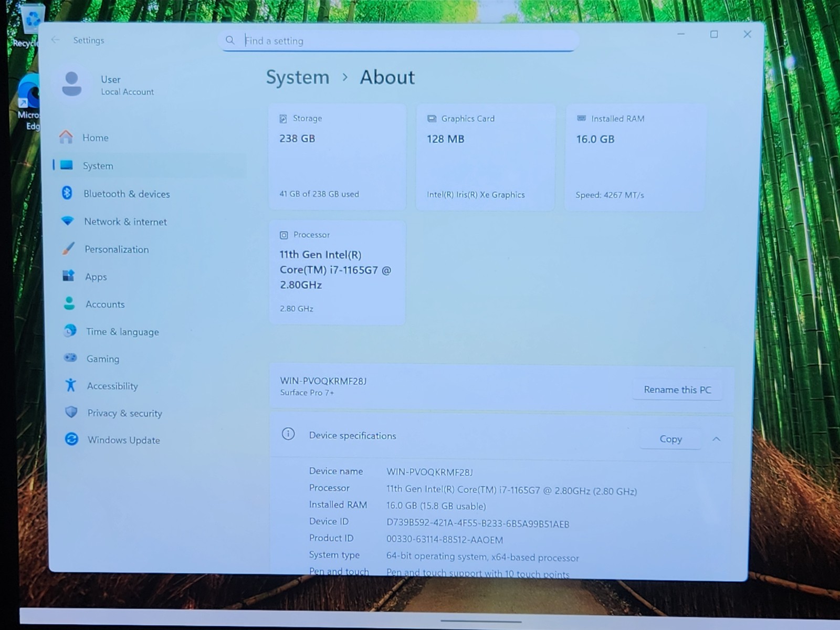The height and width of the screenshot is (630, 840).
Task: Click the Gaming controller icon
Action: 70,358
